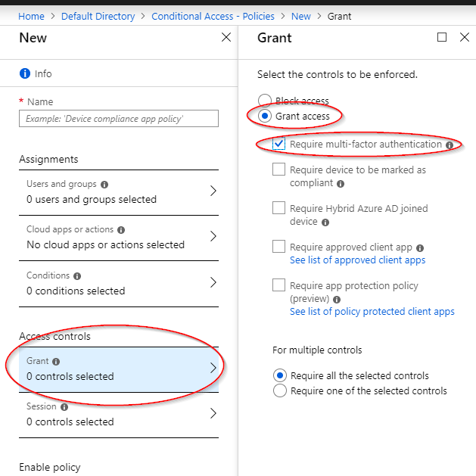Open See list of approved client apps
The width and height of the screenshot is (476, 476).
pos(358,260)
